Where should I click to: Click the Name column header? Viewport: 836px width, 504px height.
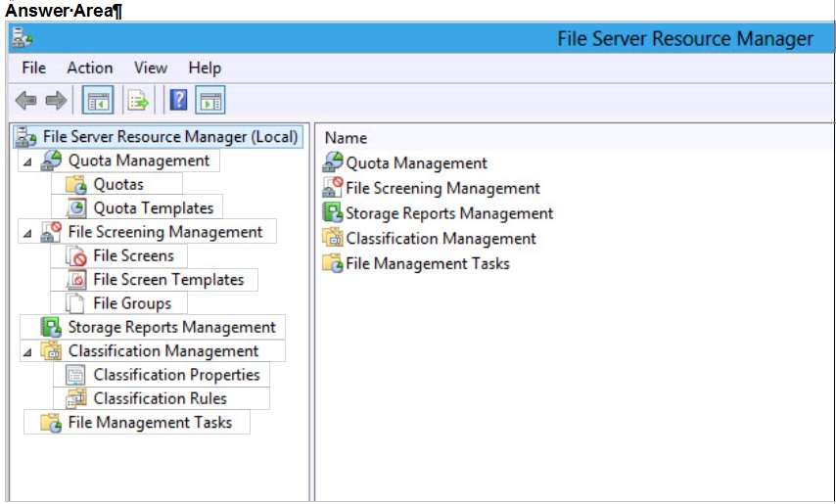(x=346, y=138)
